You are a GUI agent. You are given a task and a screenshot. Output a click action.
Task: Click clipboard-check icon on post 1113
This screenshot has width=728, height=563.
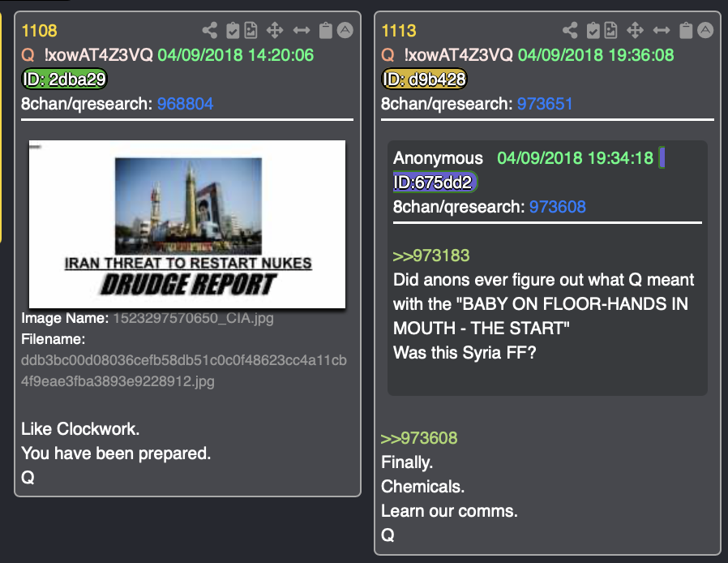pyautogui.click(x=593, y=31)
